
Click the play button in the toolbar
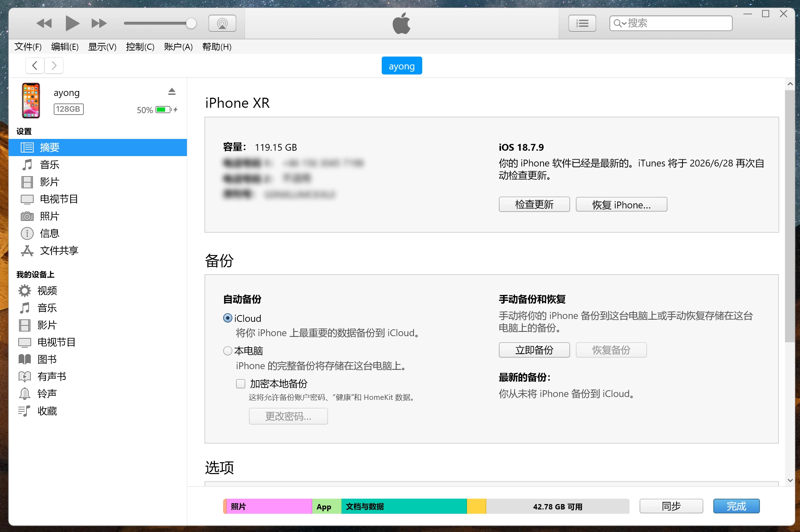(72, 24)
